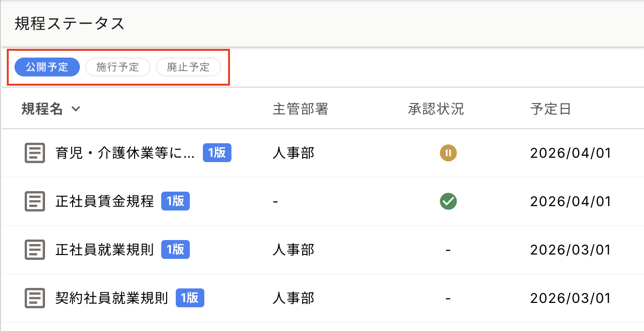644x331 pixels.
Task: Click the yellow pending approval status icon
Action: point(448,153)
